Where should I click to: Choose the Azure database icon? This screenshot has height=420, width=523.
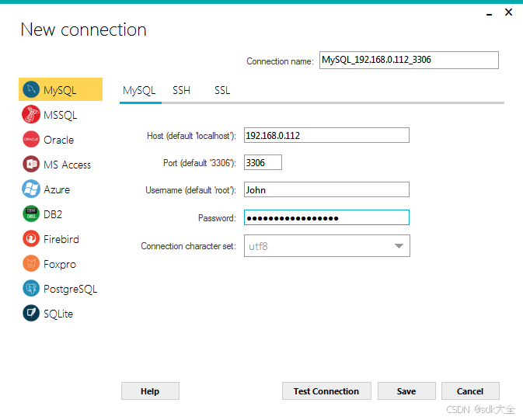pyautogui.click(x=31, y=189)
